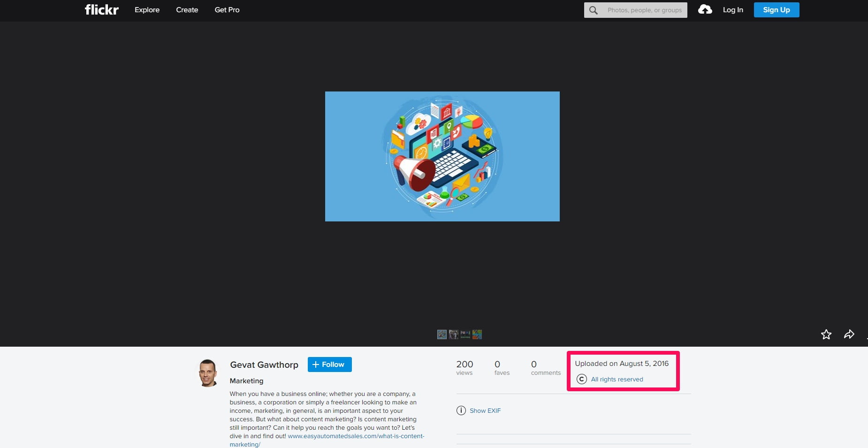
Task: Fave the photo with the star icon
Action: 826,334
